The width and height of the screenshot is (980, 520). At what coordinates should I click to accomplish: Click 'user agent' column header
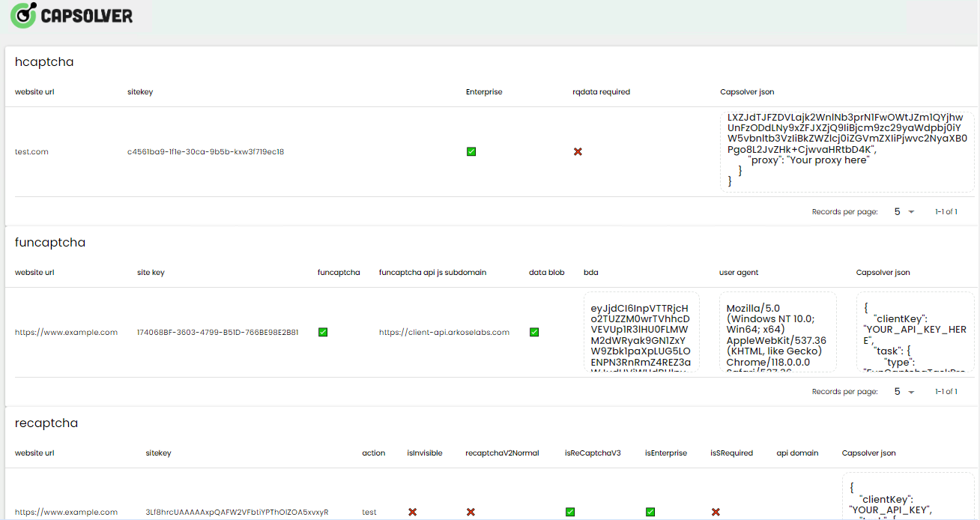coord(739,273)
